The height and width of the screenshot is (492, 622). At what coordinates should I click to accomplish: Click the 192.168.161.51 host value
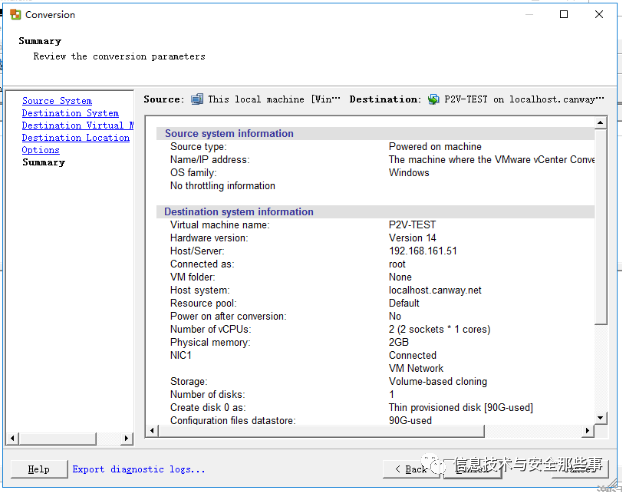point(423,251)
